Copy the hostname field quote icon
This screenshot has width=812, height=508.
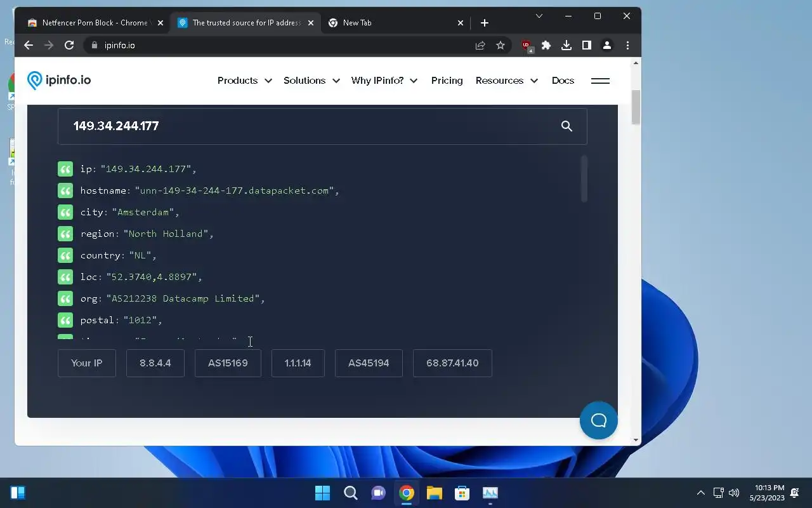(65, 190)
